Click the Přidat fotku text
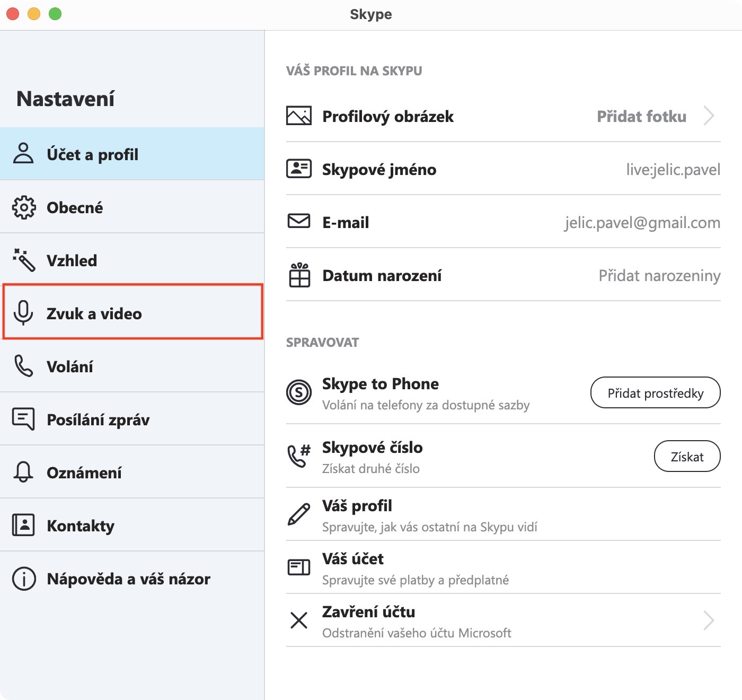 pos(641,116)
